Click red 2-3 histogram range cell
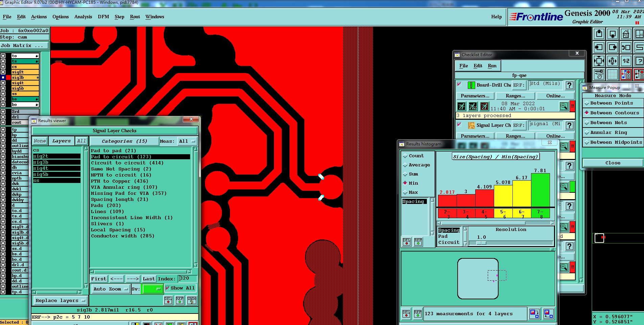Image resolution: width=644 pixels, height=325 pixels. tap(447, 214)
